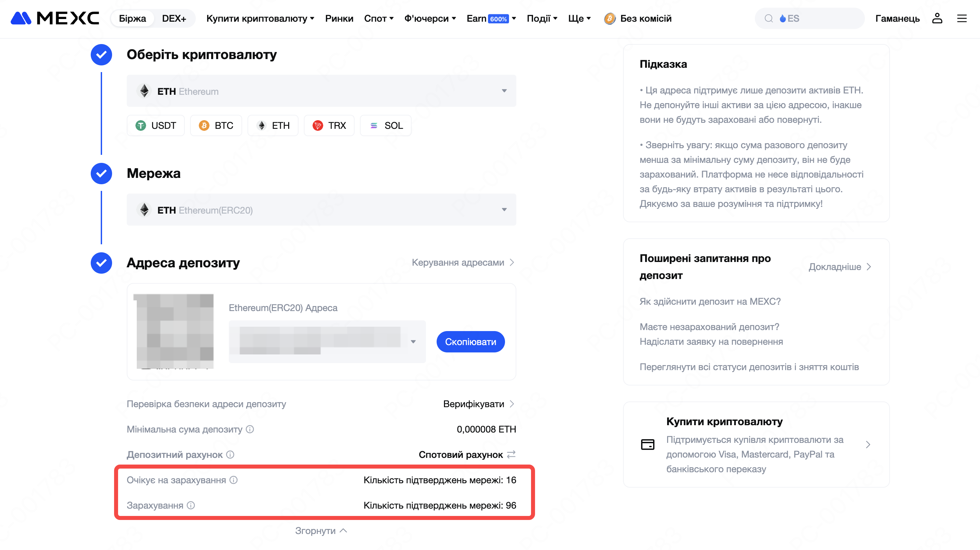Open the Спот dropdown menu
Image resolution: width=980 pixels, height=550 pixels.
point(379,18)
